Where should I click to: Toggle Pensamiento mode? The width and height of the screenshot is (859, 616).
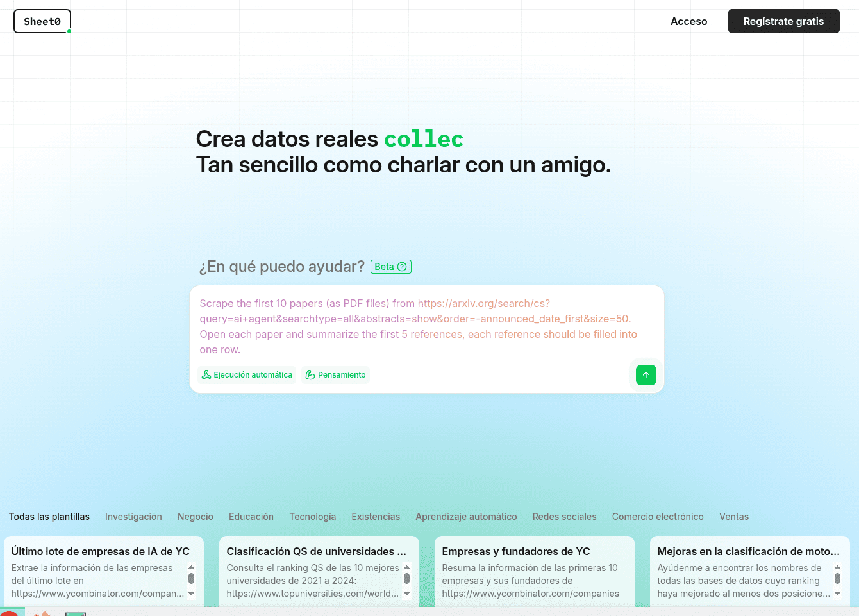[x=336, y=375]
